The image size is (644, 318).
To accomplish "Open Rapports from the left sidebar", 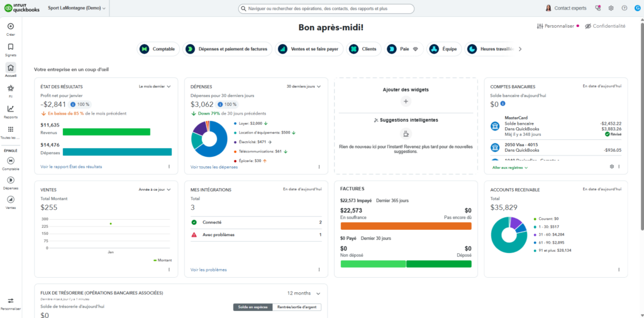I will (x=10, y=109).
